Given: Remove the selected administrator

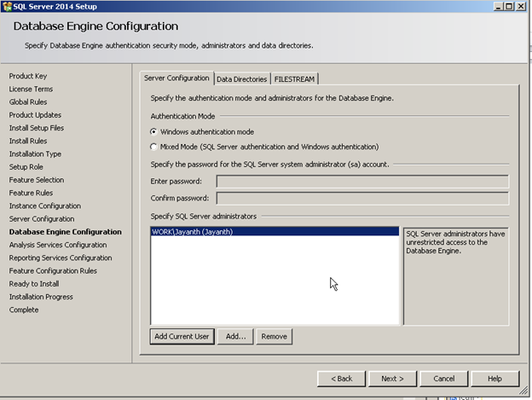Looking at the screenshot, I should point(275,336).
